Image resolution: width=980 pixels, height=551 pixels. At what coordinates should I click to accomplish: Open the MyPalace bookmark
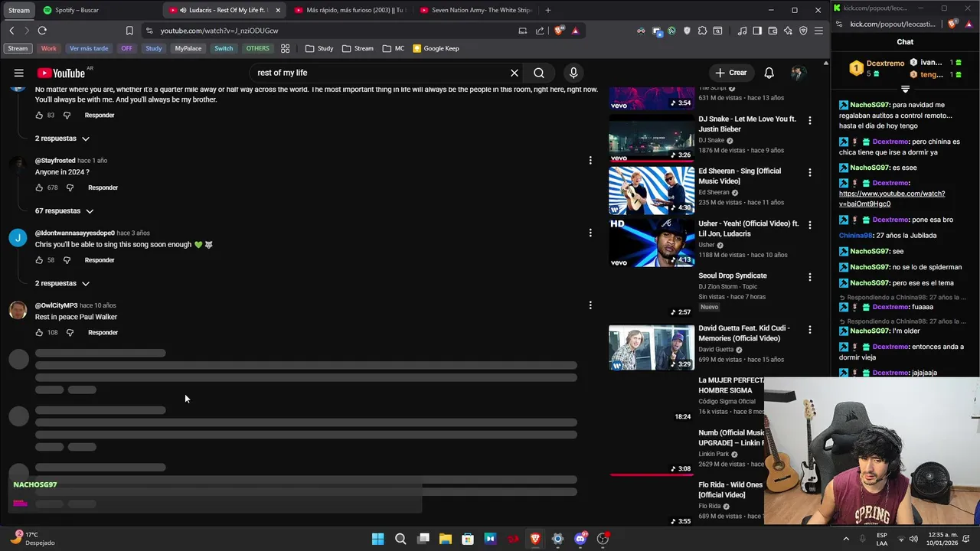pos(188,48)
